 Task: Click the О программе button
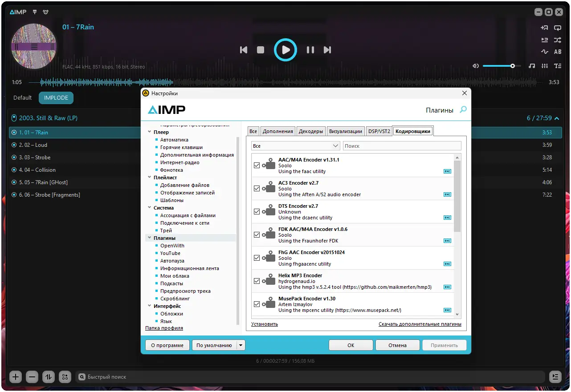167,345
